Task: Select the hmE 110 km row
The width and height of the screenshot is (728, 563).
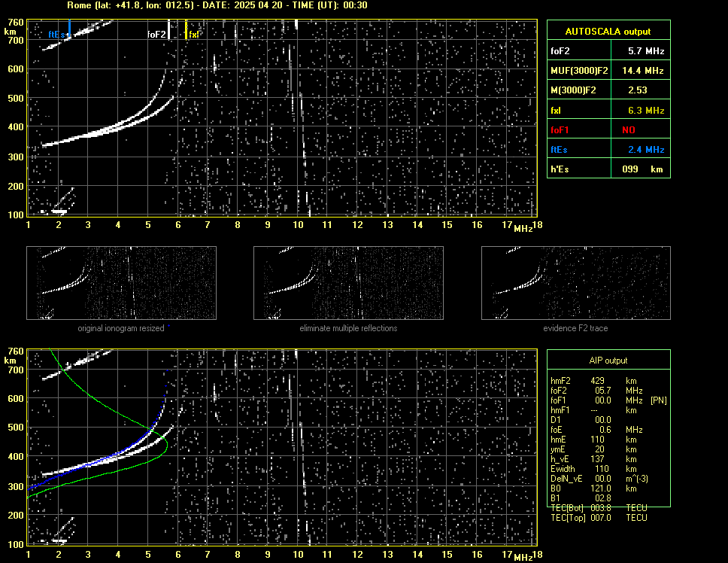Action: pyautogui.click(x=593, y=440)
